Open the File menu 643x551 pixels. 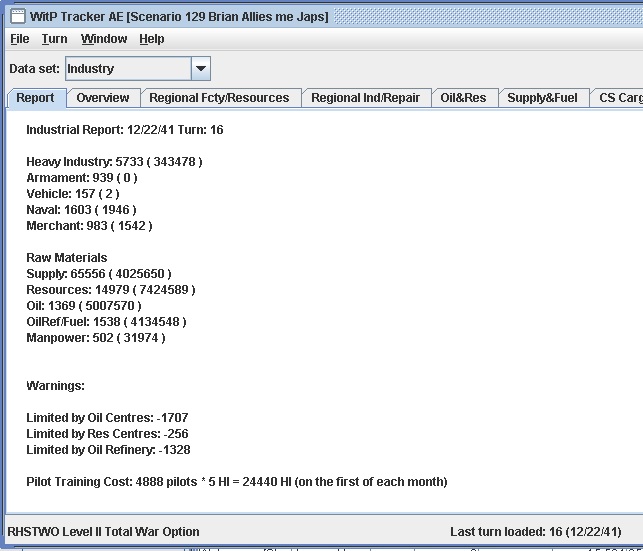(x=20, y=39)
